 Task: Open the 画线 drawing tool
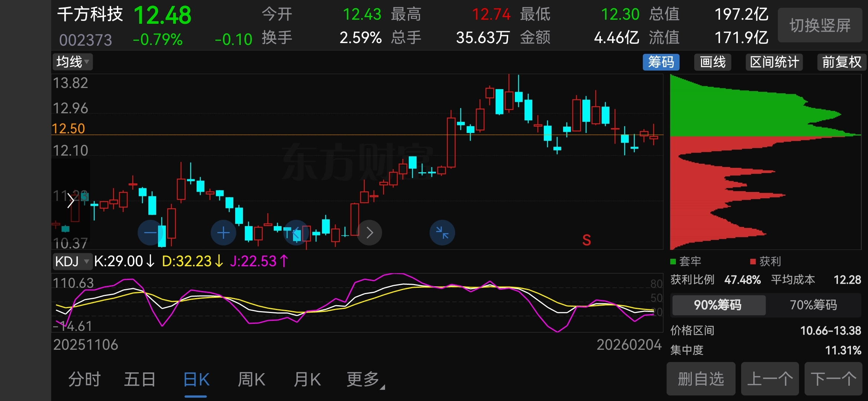point(713,62)
